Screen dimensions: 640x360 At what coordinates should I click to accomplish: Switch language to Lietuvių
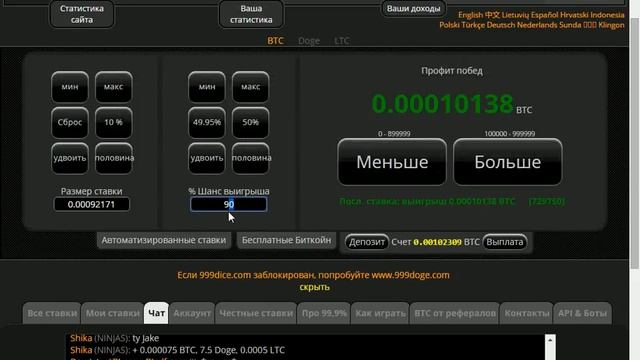click(515, 15)
